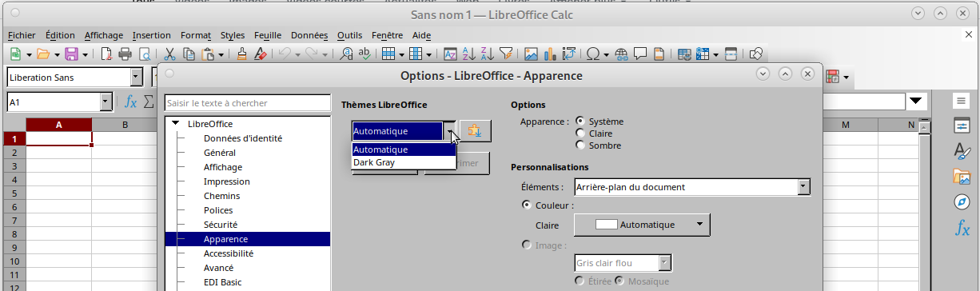Click the sidebar settings hamburger icon
Viewport: 980px width, 291px height.
(962, 100)
